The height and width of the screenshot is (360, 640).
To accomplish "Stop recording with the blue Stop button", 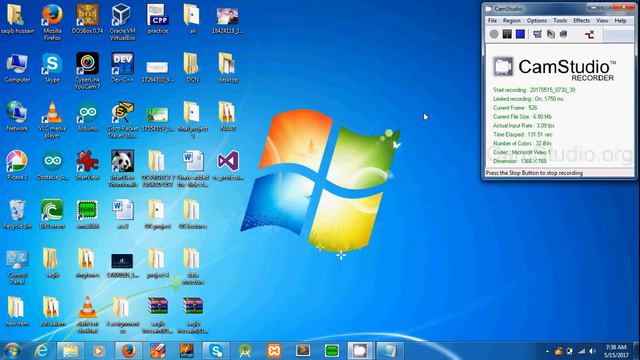I will 520,34.
